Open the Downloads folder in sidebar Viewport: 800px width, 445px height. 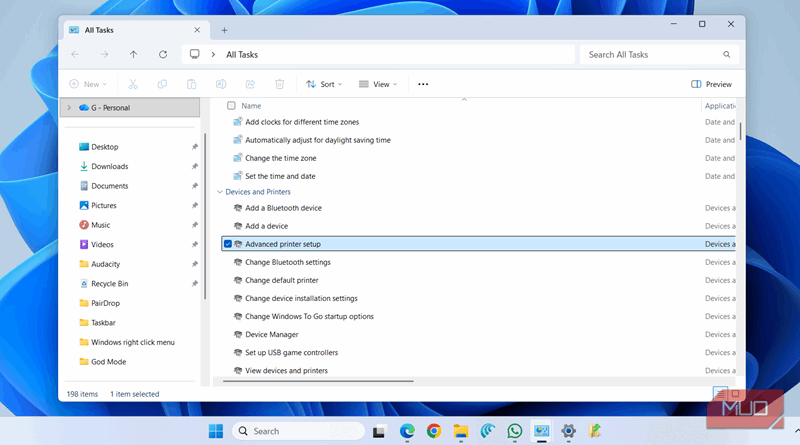pos(109,166)
